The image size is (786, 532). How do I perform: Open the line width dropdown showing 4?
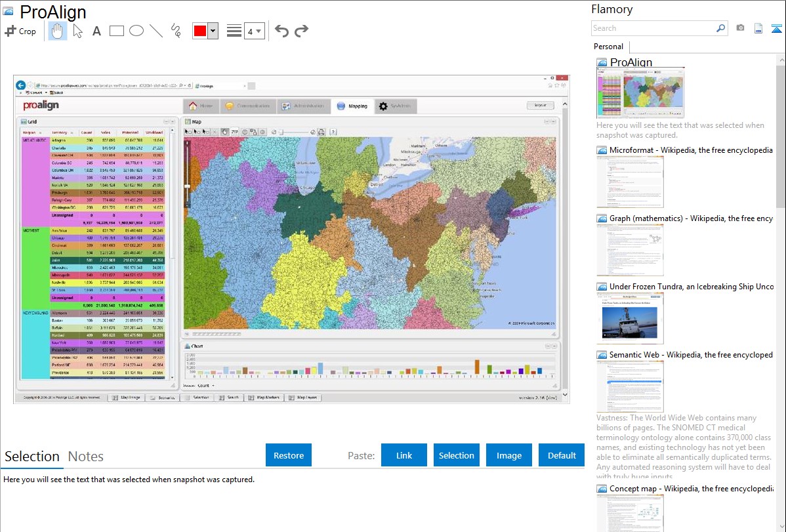(x=254, y=31)
